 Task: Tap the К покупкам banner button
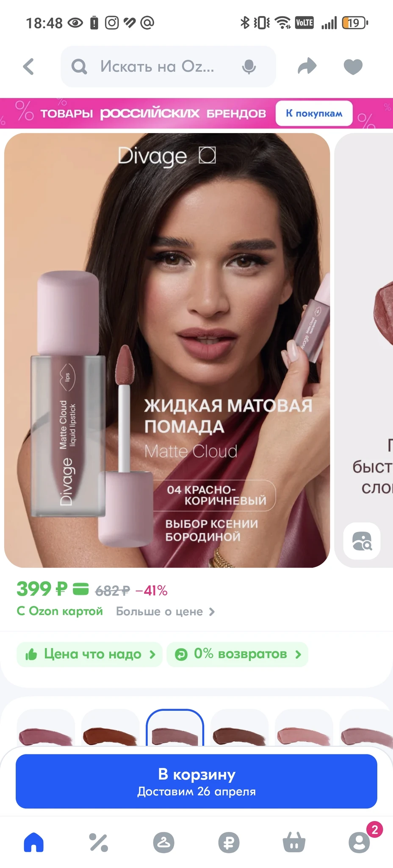click(x=314, y=113)
